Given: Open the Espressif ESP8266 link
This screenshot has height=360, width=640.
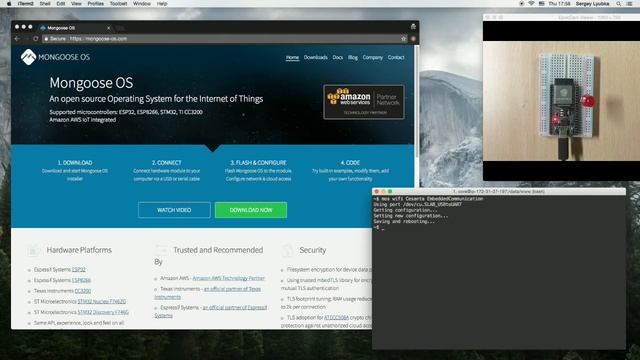Looking at the screenshot, I should (81, 280).
